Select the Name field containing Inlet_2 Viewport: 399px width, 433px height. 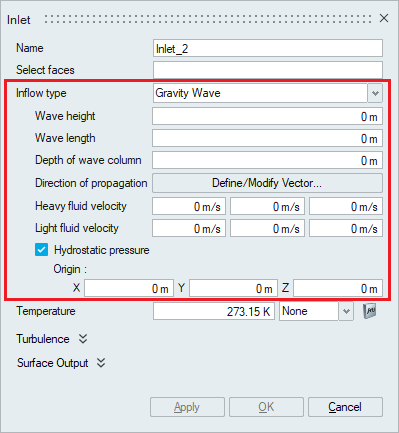click(268, 48)
